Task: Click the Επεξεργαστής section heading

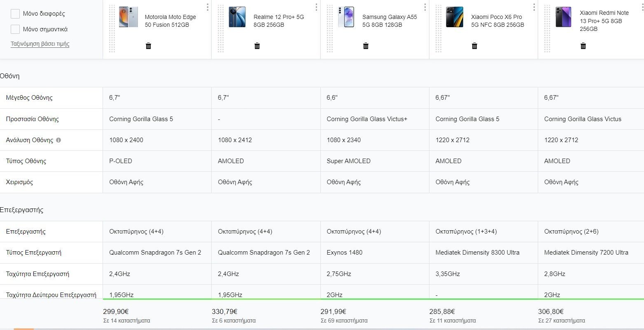Action: click(22, 210)
